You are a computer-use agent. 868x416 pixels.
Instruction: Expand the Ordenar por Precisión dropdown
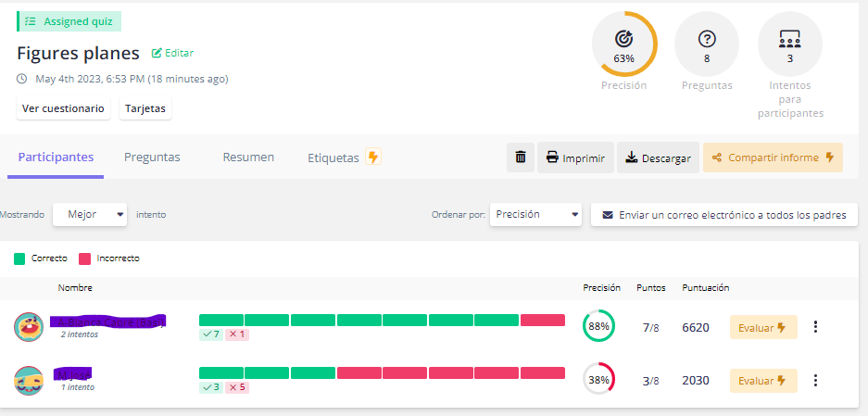(535, 214)
